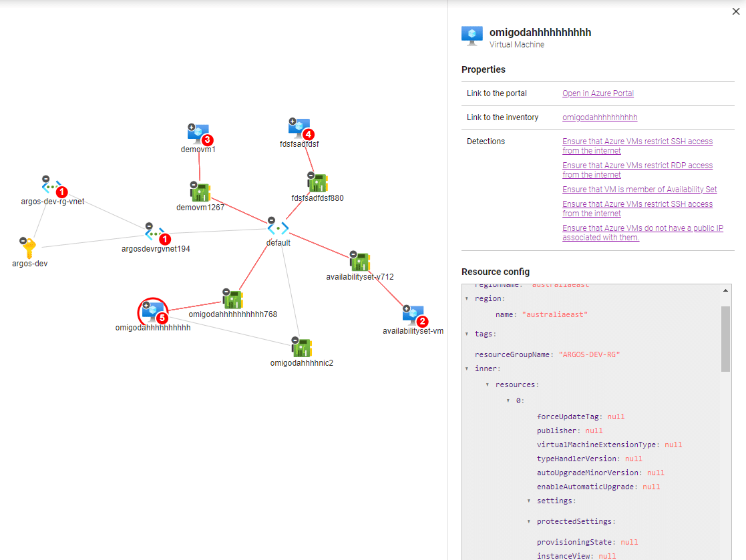Collapse the settings disclosure triangle

(528, 500)
